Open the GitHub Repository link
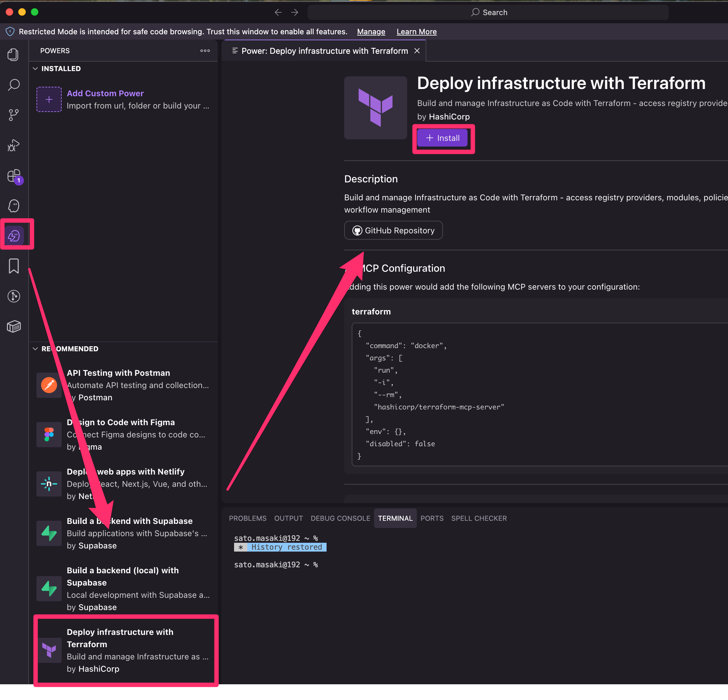Image resolution: width=728 pixels, height=700 pixels. click(x=393, y=231)
